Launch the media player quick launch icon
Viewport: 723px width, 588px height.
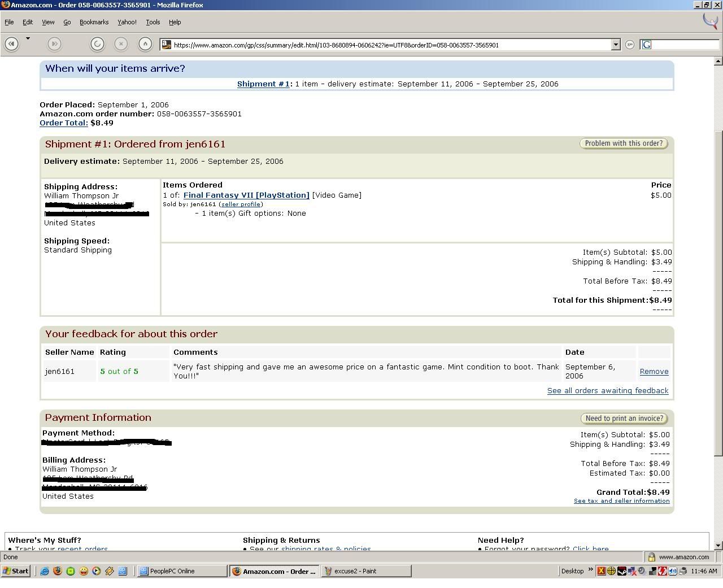(97, 571)
